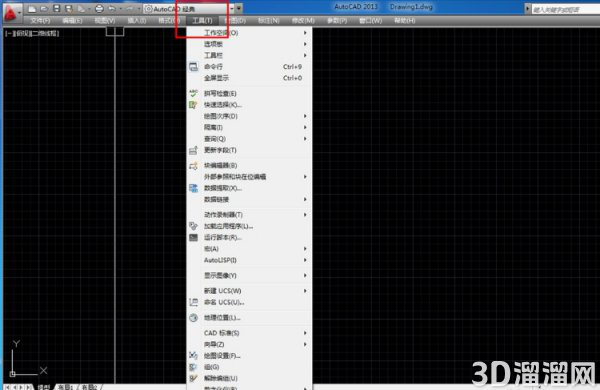Open the 视图(V) menu

[x=105, y=20]
